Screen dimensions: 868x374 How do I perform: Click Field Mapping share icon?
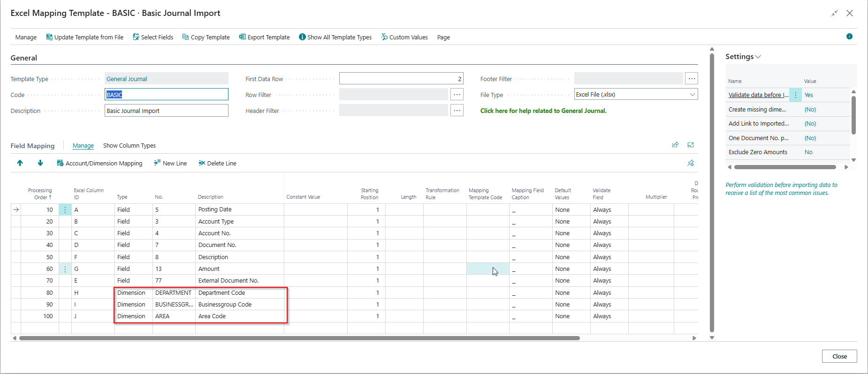coord(675,145)
